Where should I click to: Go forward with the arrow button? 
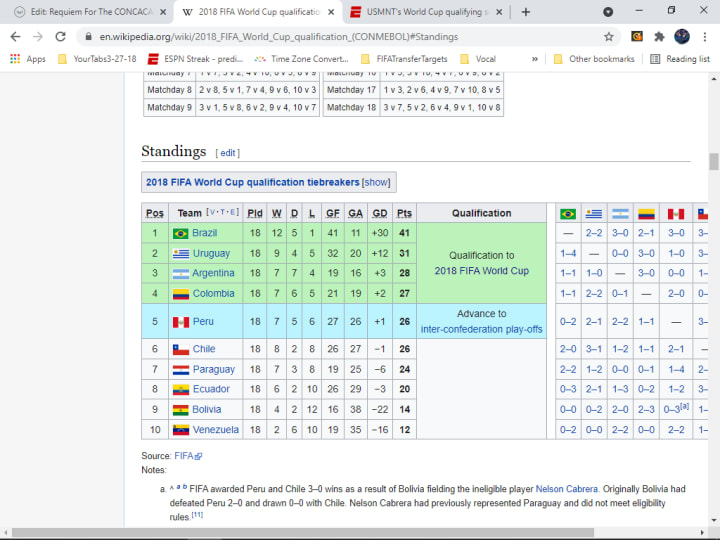point(38,37)
